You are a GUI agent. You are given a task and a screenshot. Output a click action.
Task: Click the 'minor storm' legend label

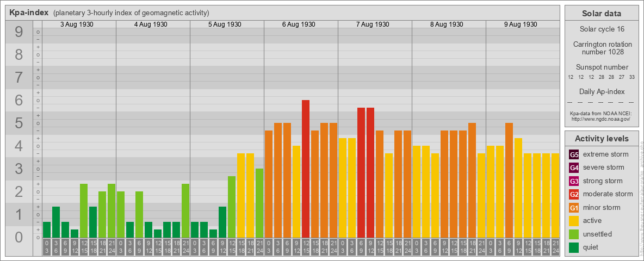pyautogui.click(x=602, y=207)
